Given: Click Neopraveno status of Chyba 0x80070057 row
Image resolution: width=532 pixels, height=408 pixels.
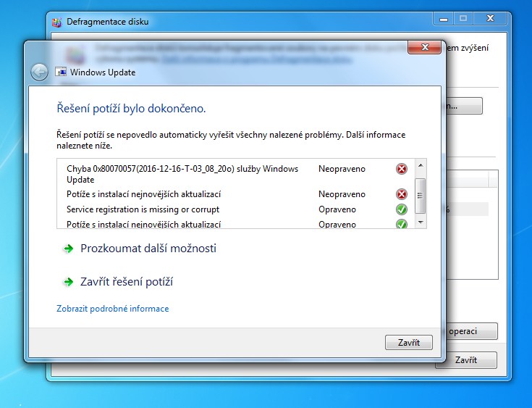Looking at the screenshot, I should [x=342, y=169].
